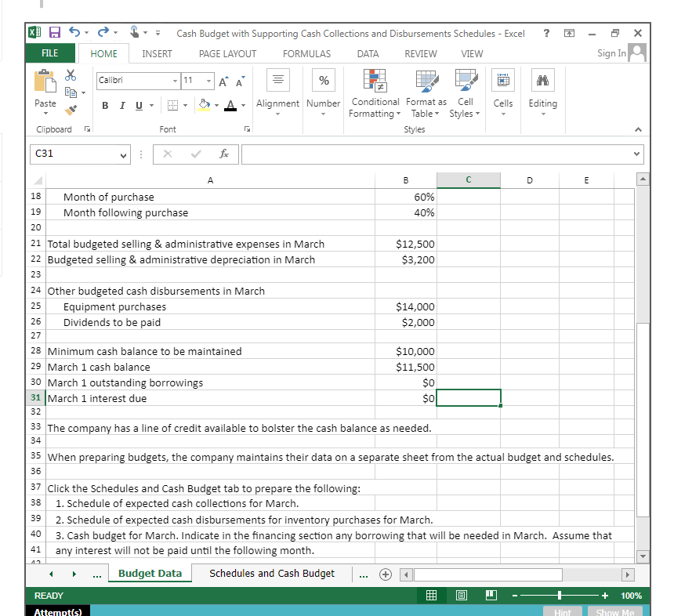Decrease font size with small A icon
The image size is (674, 616).
coord(241,82)
